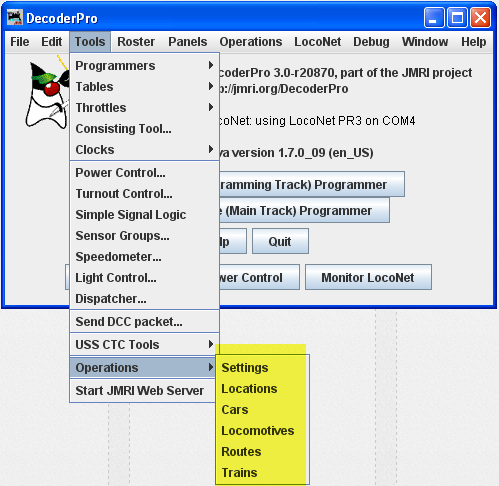Click the Java version 1.7.0_09 text
This screenshot has height=486, width=499.
point(296,153)
